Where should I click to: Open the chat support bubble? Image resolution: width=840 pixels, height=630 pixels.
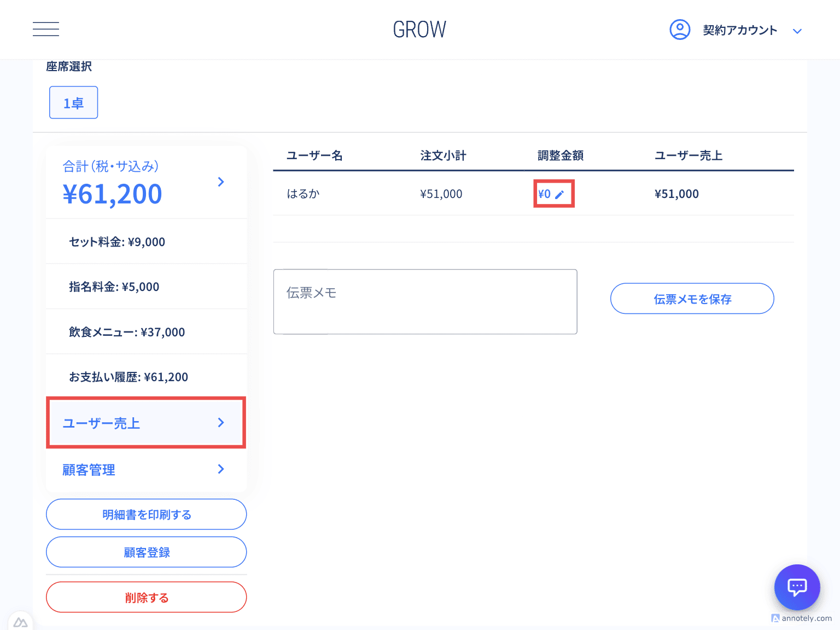[x=797, y=587]
